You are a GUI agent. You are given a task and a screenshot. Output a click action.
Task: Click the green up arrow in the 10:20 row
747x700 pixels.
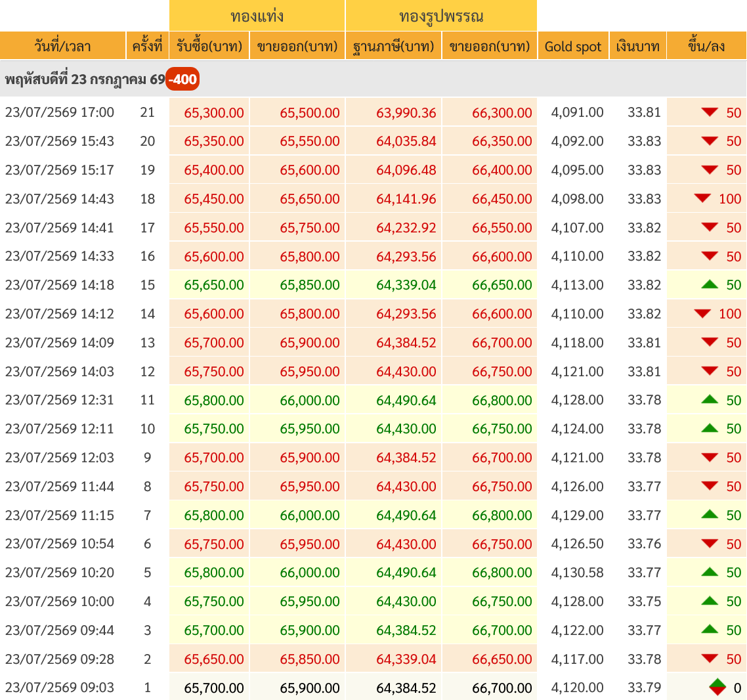coord(710,572)
